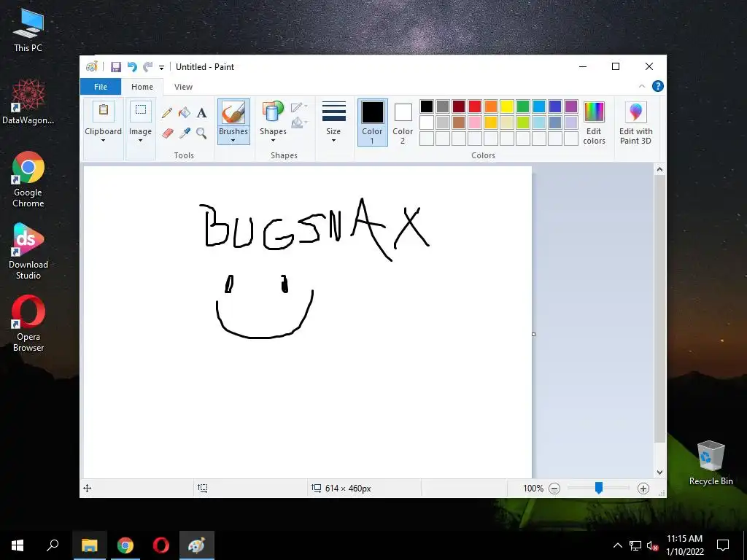Viewport: 747px width, 560px height.
Task: Open the File menu
Action: pos(101,87)
